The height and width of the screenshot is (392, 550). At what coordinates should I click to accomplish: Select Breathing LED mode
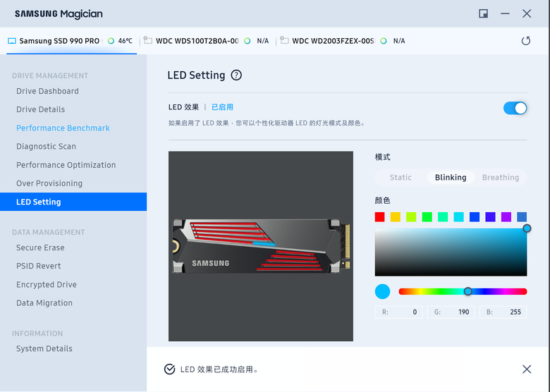tap(501, 178)
